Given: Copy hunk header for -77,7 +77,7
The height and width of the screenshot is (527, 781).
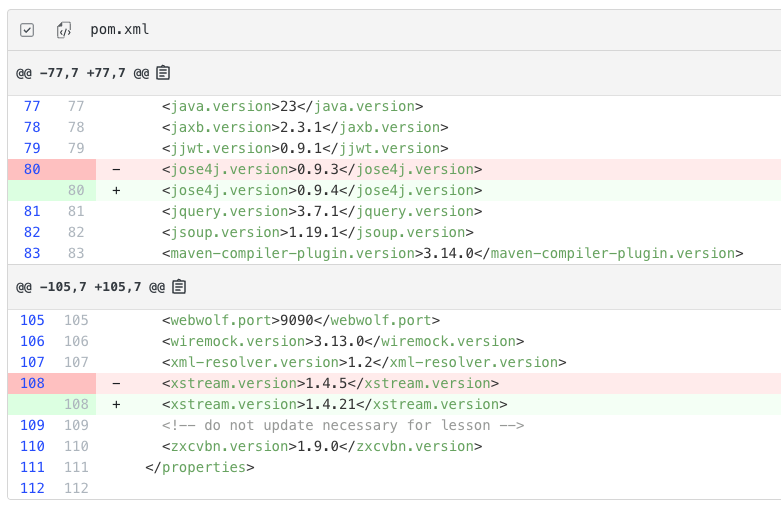Looking at the screenshot, I should pos(163,73).
